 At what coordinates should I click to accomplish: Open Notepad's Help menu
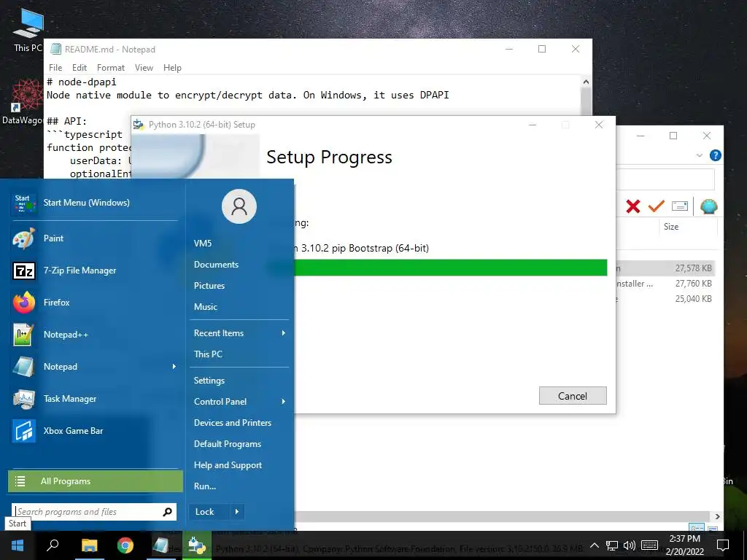(172, 68)
